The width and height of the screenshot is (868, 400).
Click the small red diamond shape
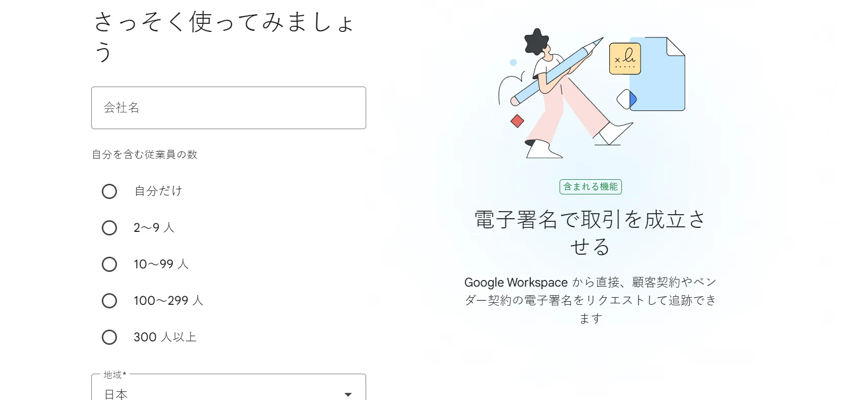[517, 121]
